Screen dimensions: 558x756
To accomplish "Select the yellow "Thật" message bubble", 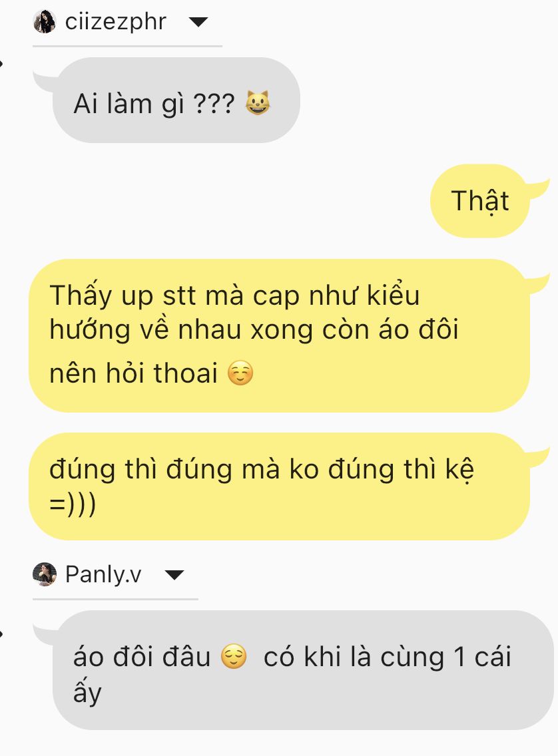I will [x=480, y=200].
